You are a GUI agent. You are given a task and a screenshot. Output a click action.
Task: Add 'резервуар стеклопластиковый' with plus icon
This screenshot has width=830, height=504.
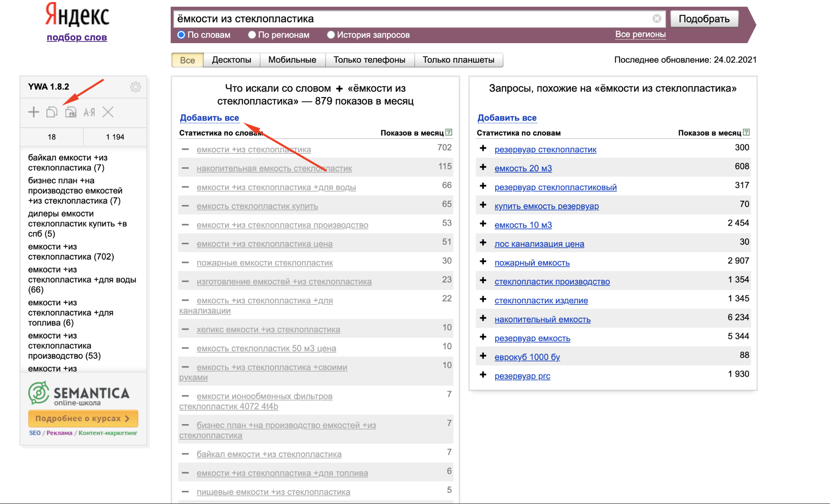tap(483, 186)
